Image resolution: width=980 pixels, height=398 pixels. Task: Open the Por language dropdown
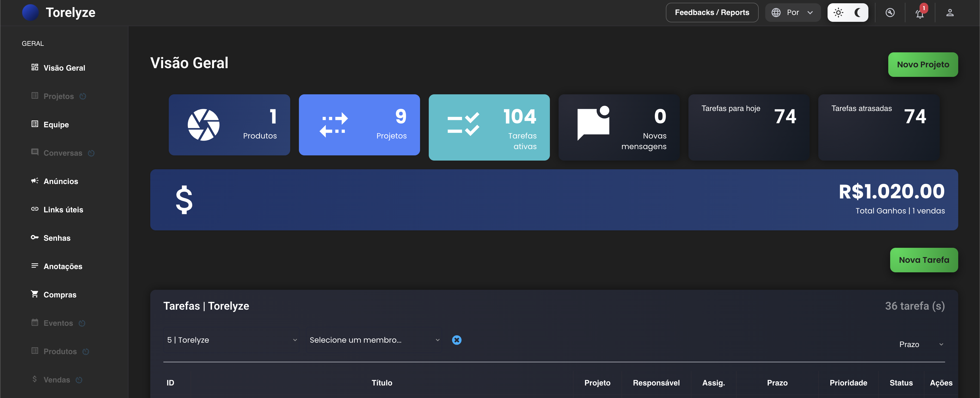pos(792,13)
